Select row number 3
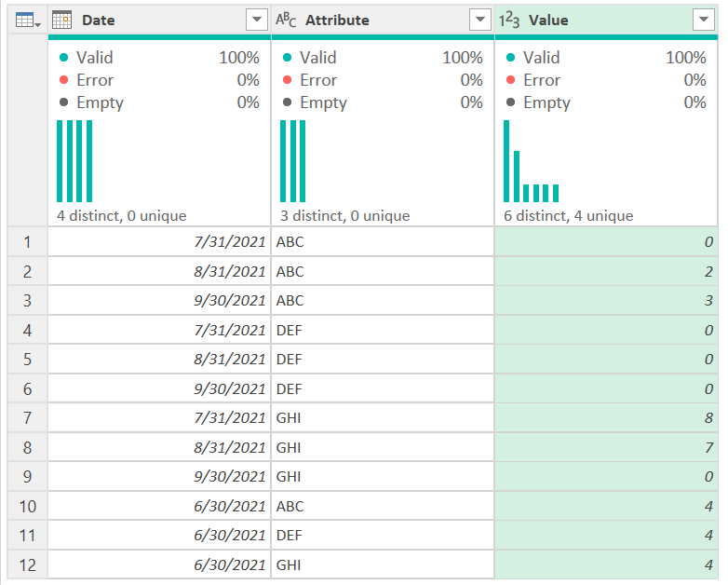 pyautogui.click(x=27, y=300)
